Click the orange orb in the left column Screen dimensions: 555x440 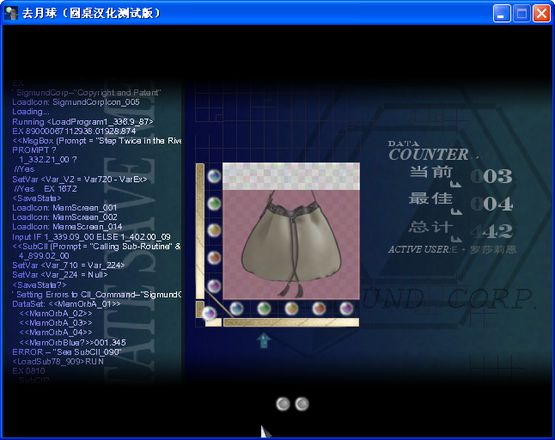click(214, 258)
